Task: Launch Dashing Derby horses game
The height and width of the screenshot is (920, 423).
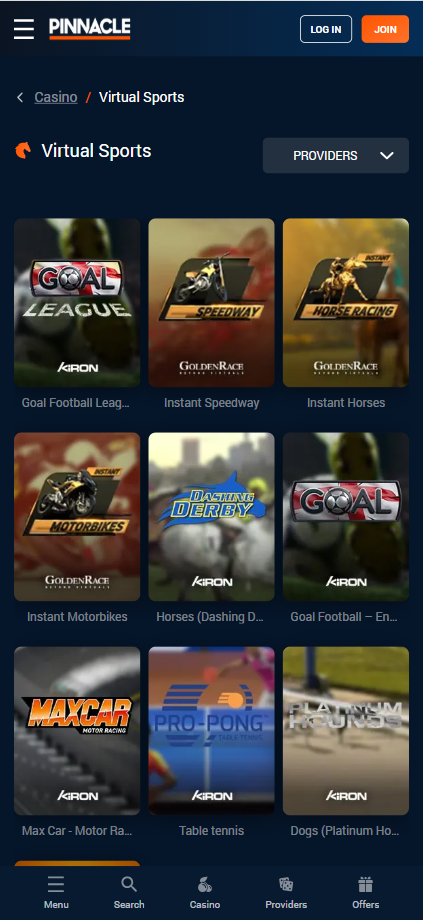Action: [x=211, y=517]
